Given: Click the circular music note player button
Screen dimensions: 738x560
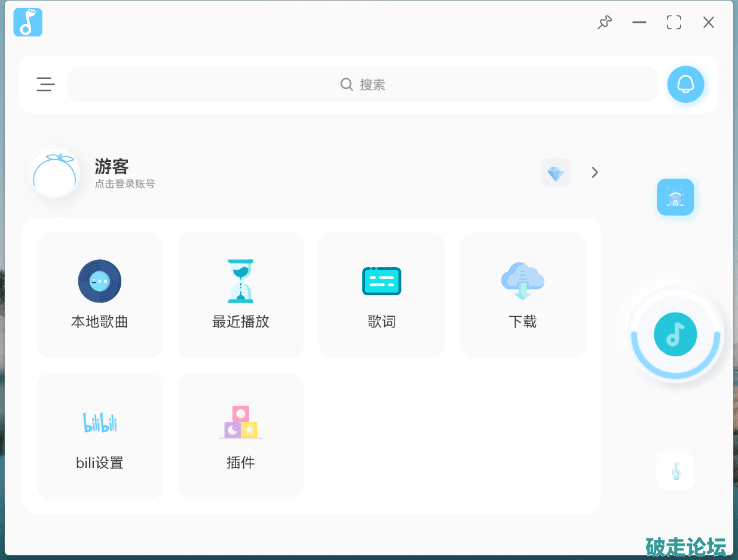Looking at the screenshot, I should (x=675, y=334).
